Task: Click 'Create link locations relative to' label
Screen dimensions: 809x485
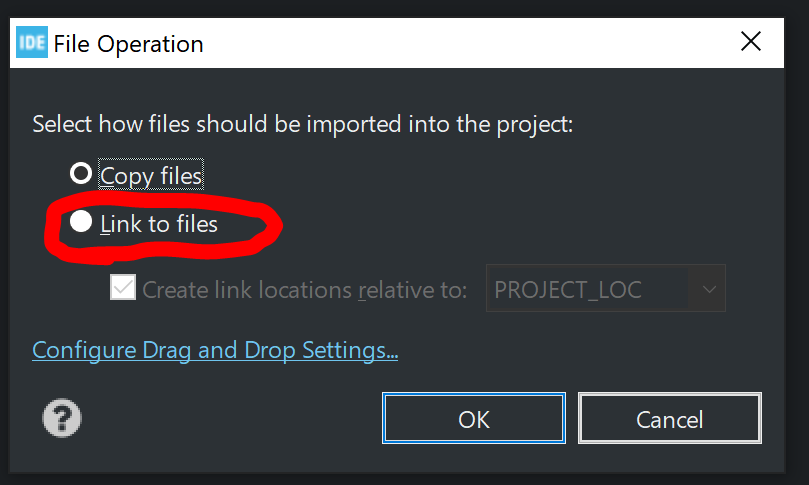Action: (x=304, y=289)
